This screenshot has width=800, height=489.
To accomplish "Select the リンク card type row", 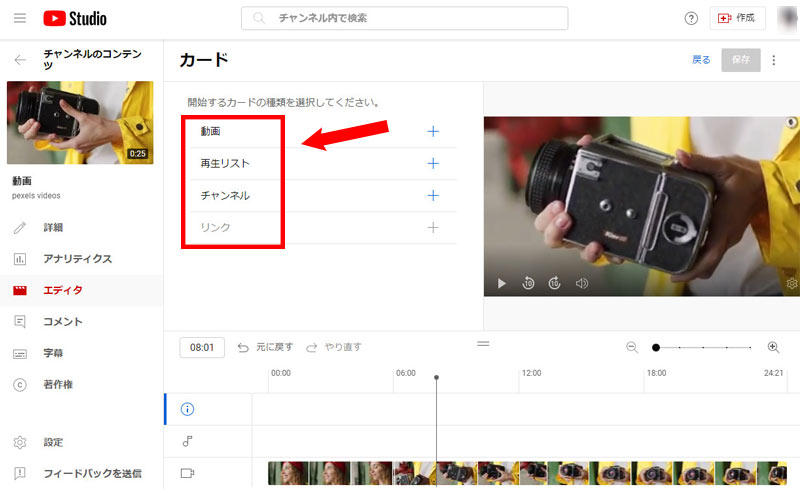I will [x=323, y=228].
